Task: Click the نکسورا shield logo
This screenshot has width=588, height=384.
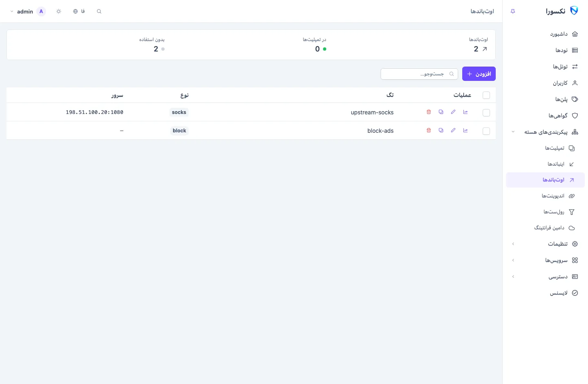Action: tap(574, 11)
